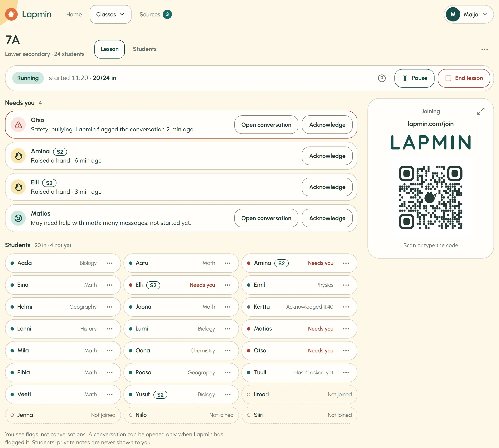
Task: Open conversation for Matias
Action: tap(266, 218)
